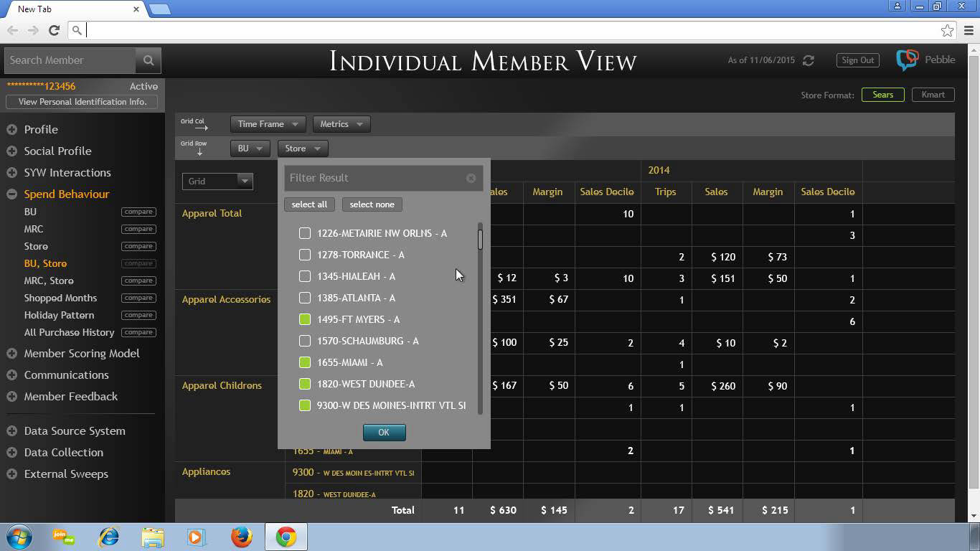Expand the Profile section plus icon

click(12, 130)
